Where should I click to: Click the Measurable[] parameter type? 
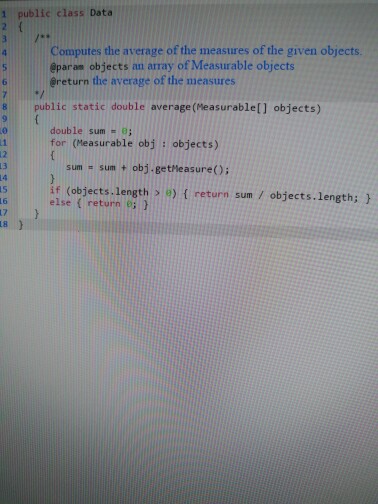[x=232, y=108]
